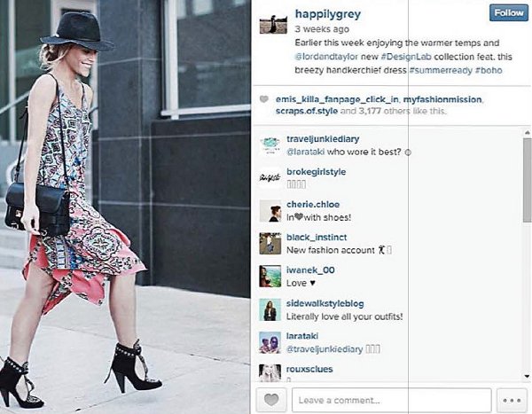Like the post with heart button

(x=271, y=400)
